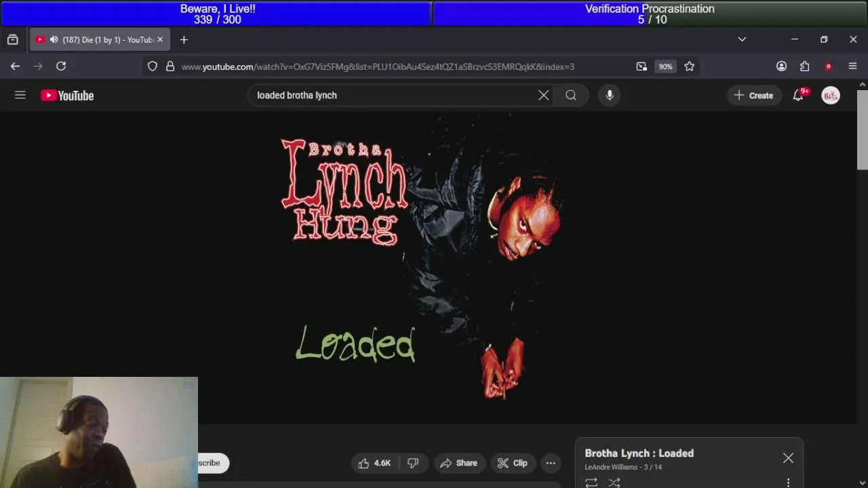
Task: Click the red extension icon in toolbar
Action: [828, 66]
